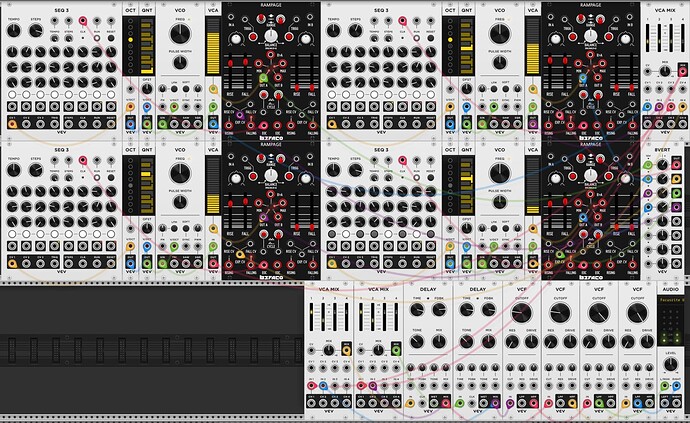Click the yellow CV 1 output on upper-left SEQ 3
Screen dimensions: 690x423
(x=12, y=125)
